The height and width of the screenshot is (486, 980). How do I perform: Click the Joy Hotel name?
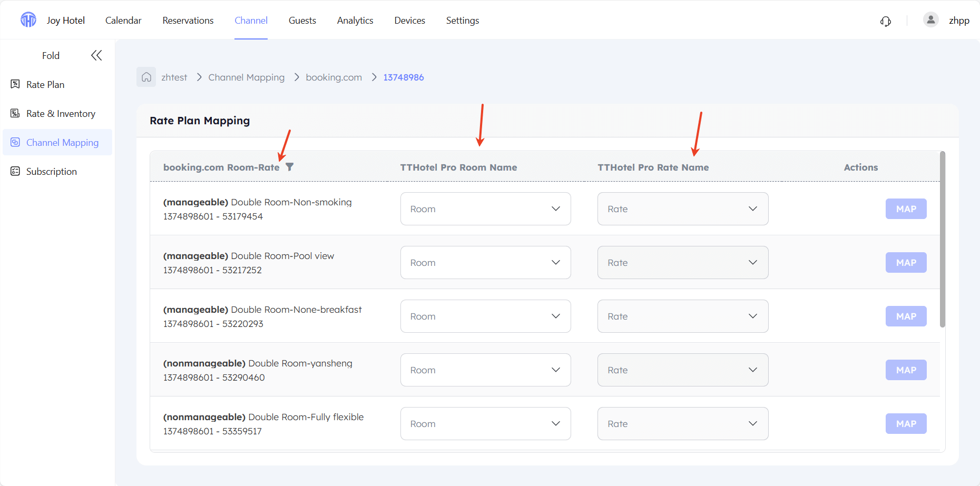pos(66,21)
